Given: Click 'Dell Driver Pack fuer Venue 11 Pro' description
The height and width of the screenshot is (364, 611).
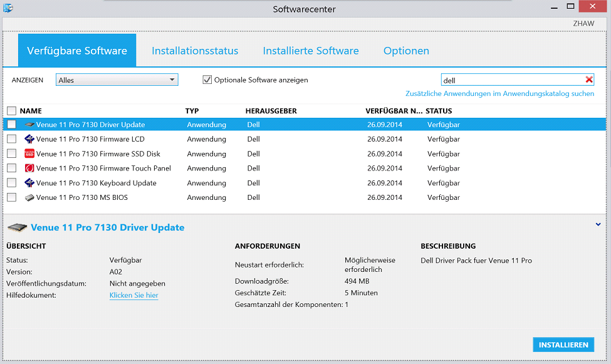Looking at the screenshot, I should pos(476,261).
